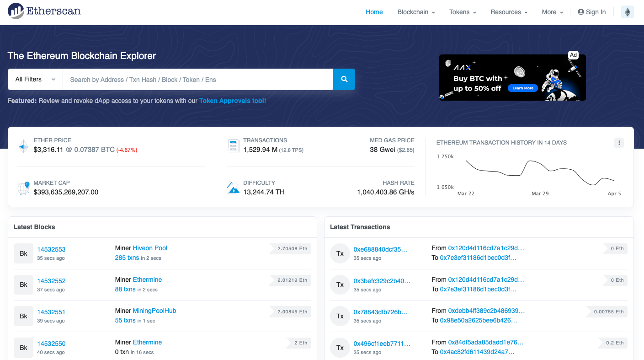Click the AAX Buy BTC ad banner
Image resolution: width=644 pixels, height=360 pixels.
pos(512,77)
